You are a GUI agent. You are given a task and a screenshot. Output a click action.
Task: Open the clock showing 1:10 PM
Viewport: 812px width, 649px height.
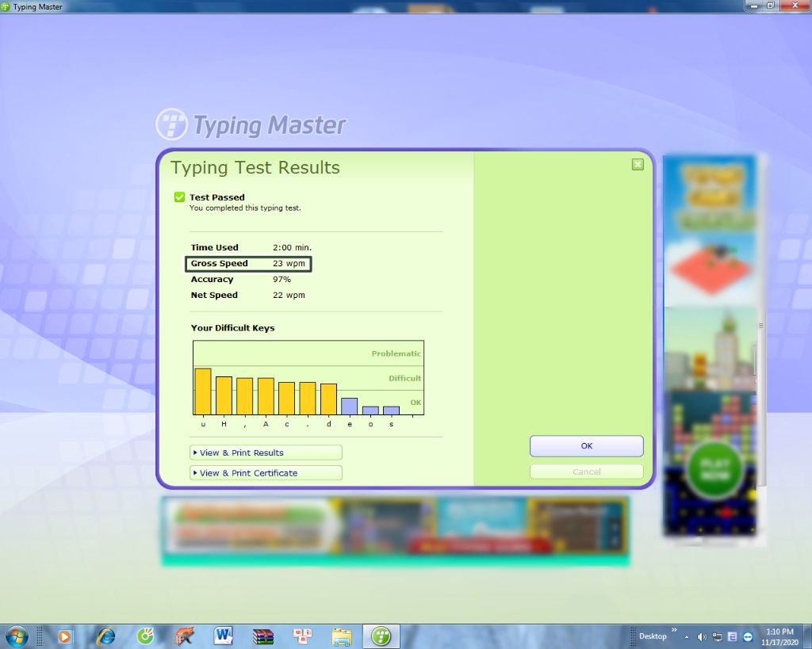click(x=779, y=636)
